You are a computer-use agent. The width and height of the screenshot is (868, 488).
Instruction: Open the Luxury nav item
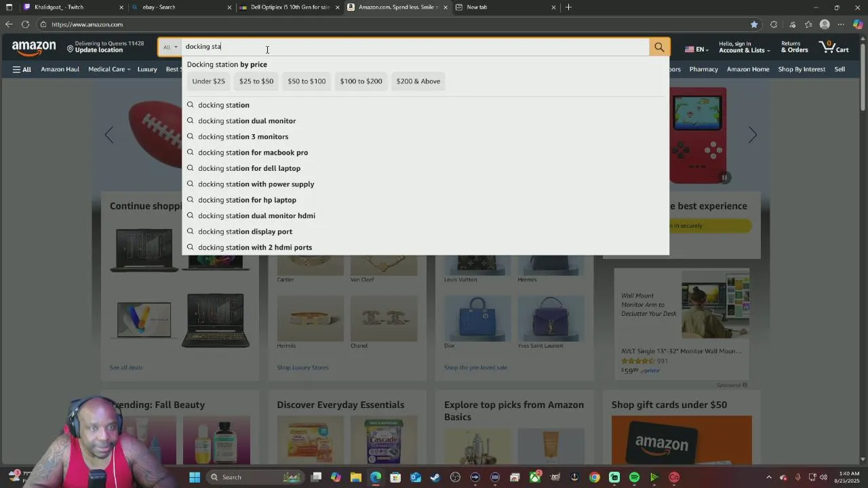pyautogui.click(x=147, y=69)
